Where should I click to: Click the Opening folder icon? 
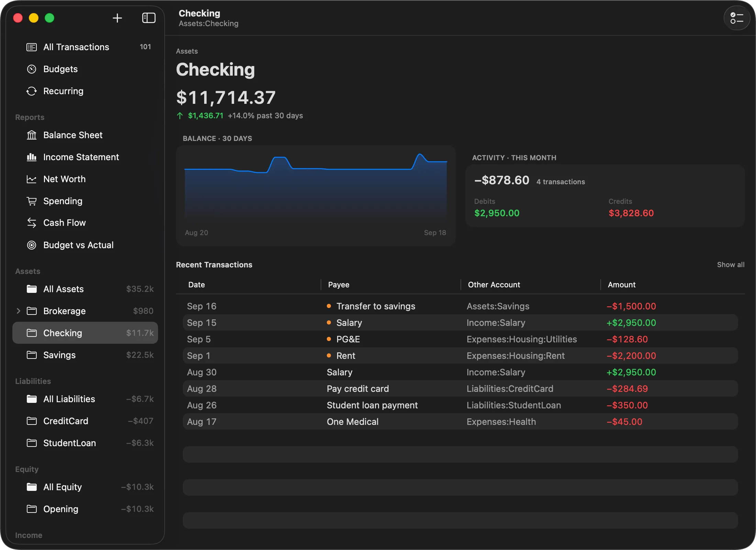pyautogui.click(x=32, y=509)
